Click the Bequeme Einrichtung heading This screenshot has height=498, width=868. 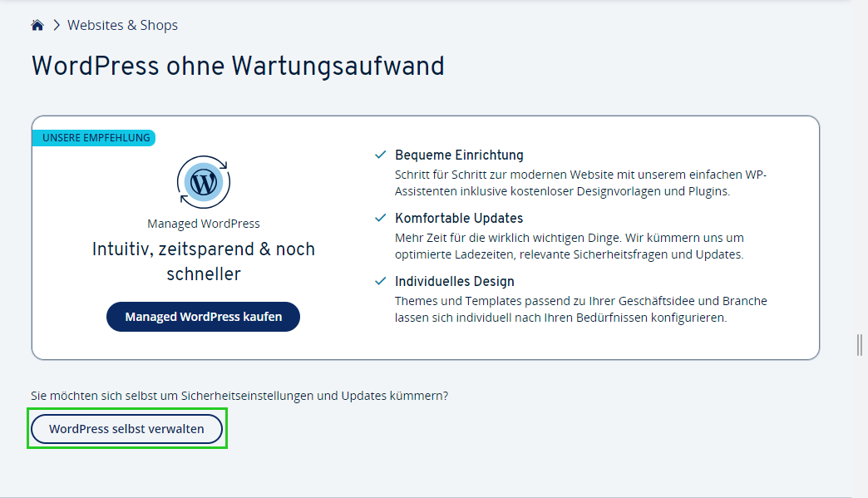459,155
